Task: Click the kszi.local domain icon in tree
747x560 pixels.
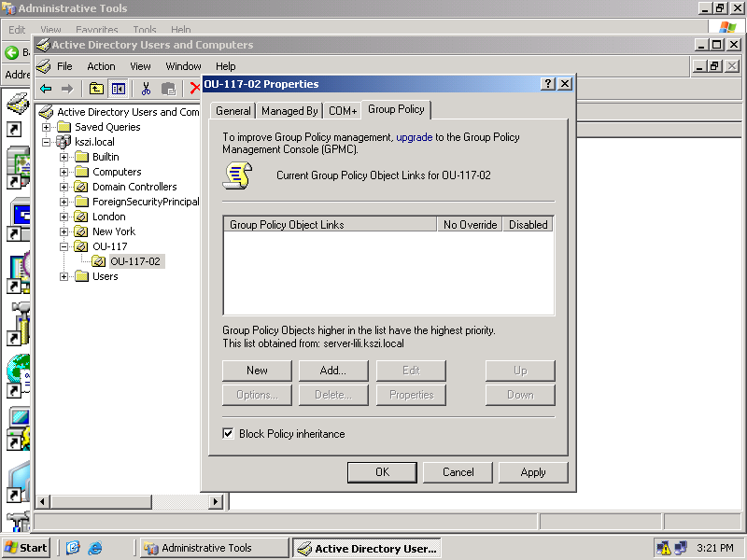Action: (63, 142)
